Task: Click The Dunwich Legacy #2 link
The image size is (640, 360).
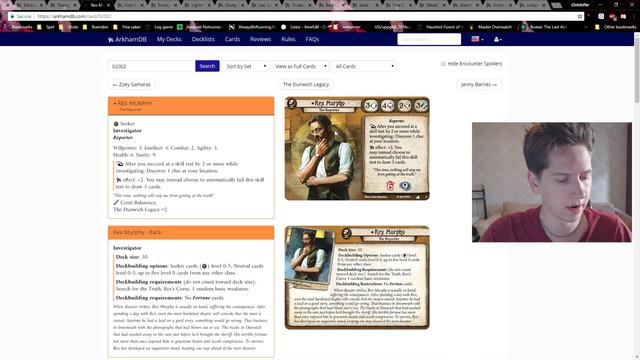Action: pos(140,209)
